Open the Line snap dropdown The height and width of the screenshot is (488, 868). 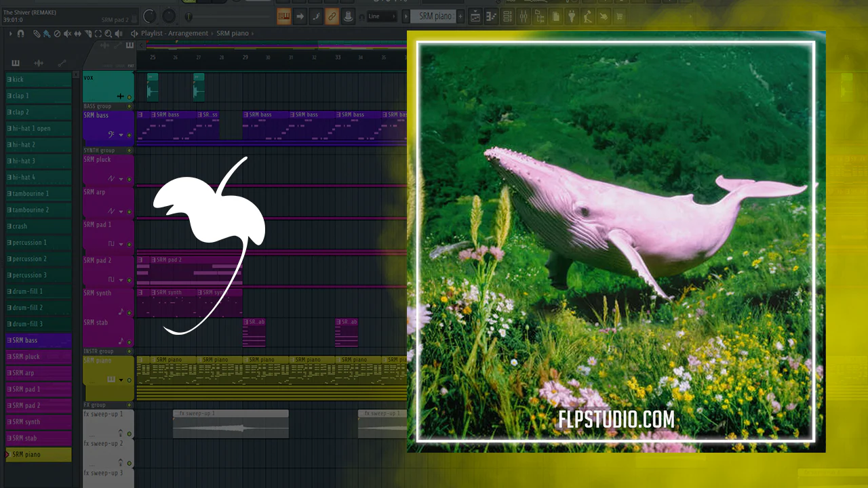pyautogui.click(x=382, y=16)
